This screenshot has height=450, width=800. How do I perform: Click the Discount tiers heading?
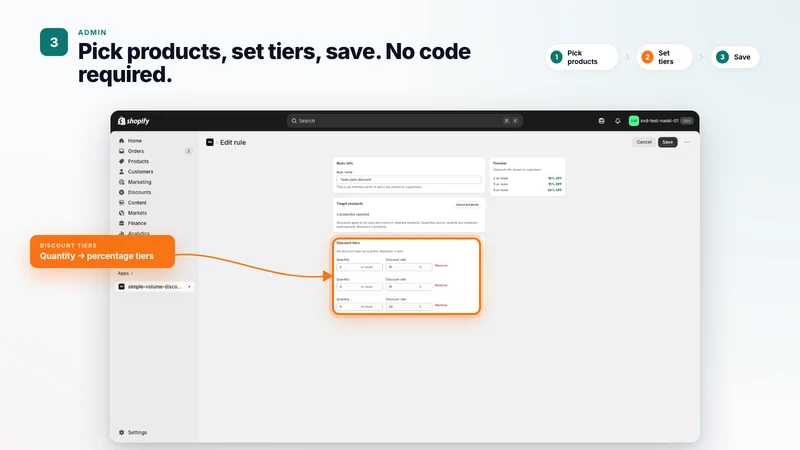click(x=348, y=243)
